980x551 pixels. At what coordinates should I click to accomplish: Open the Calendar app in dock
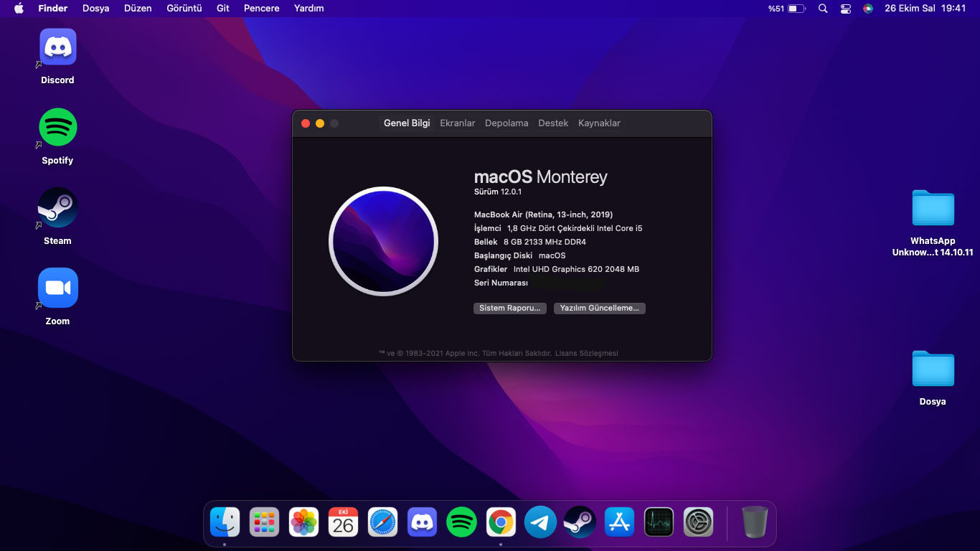tap(343, 522)
